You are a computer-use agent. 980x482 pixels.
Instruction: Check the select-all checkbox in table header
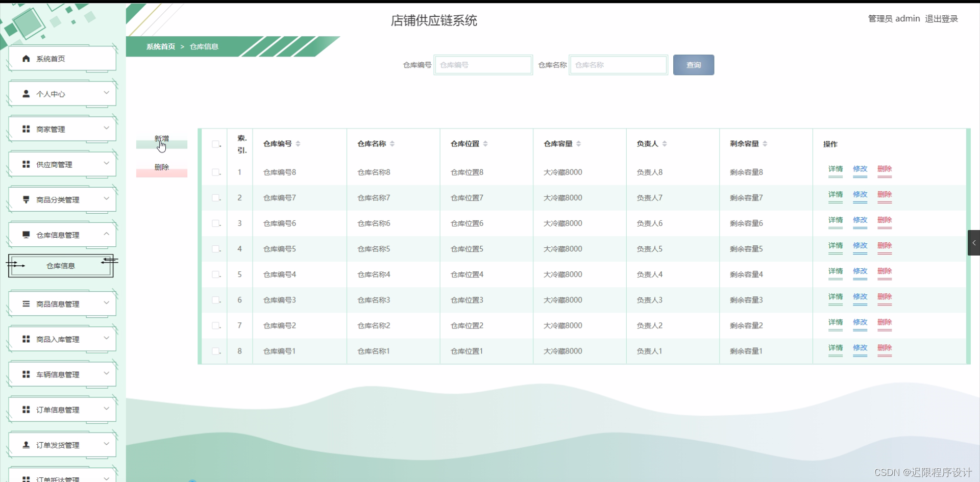(x=215, y=144)
